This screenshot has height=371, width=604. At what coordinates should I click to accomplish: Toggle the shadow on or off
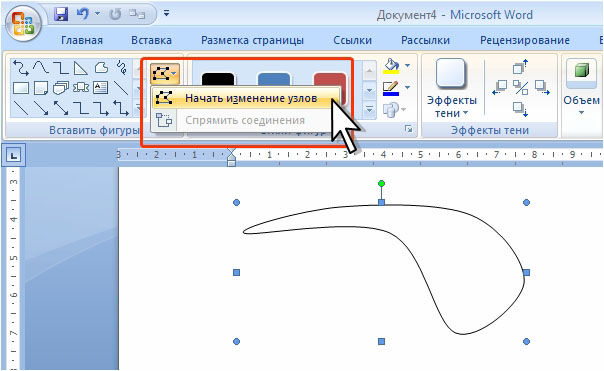520,88
